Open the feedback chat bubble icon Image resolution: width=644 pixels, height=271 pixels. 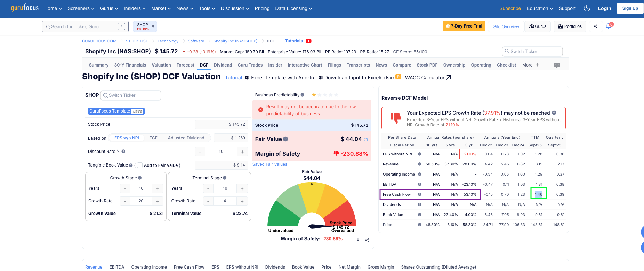click(x=557, y=65)
